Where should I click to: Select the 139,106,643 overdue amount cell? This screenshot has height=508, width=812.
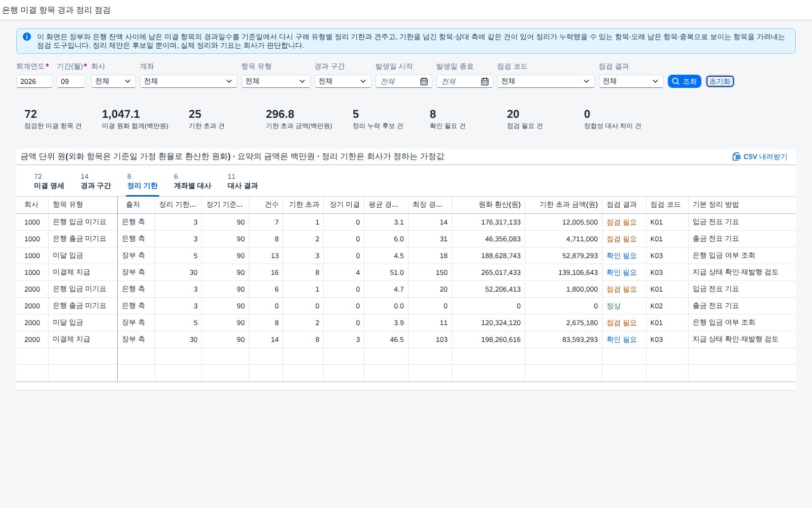point(563,272)
